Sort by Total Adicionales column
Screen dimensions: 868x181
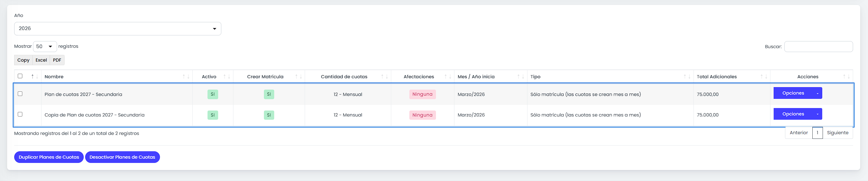tap(732, 77)
